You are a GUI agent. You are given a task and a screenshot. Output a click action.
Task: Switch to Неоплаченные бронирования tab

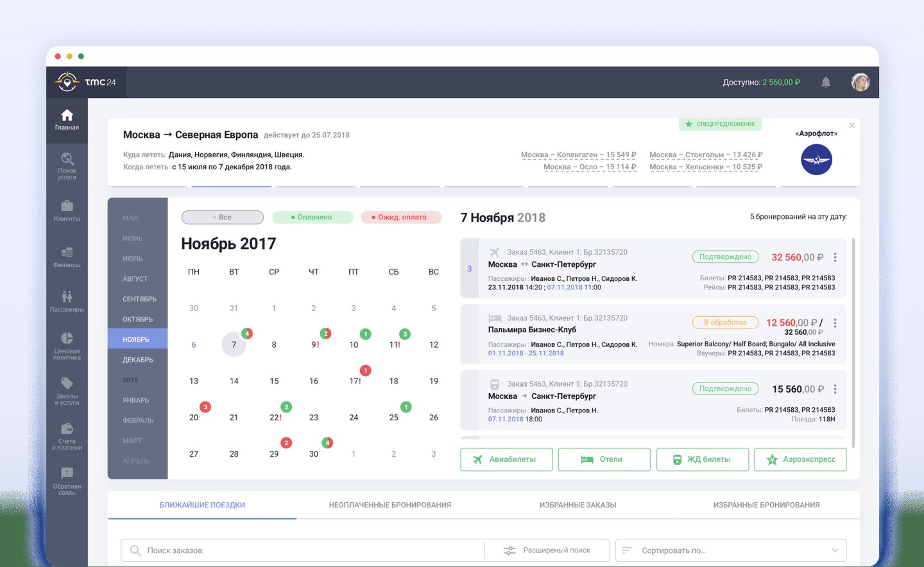390,505
